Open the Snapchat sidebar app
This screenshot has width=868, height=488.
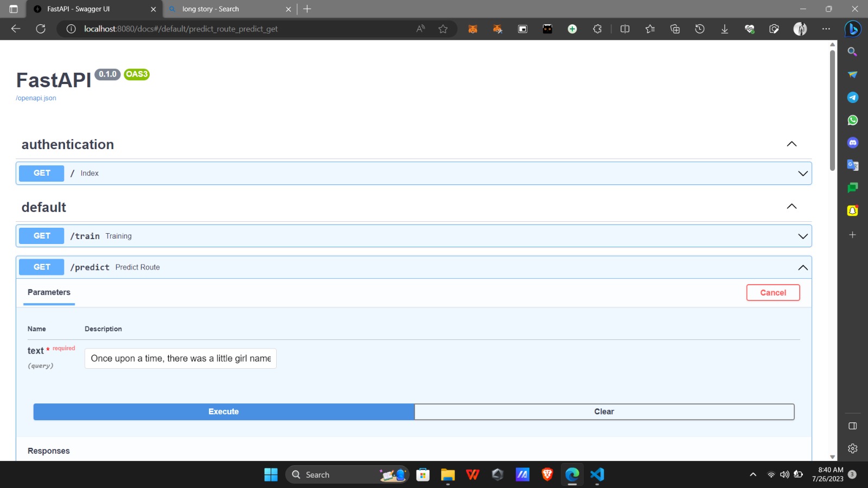(x=853, y=210)
